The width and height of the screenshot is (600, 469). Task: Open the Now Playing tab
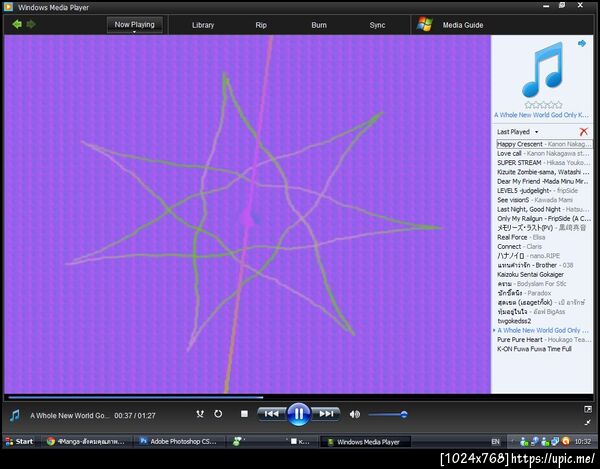pyautogui.click(x=135, y=24)
